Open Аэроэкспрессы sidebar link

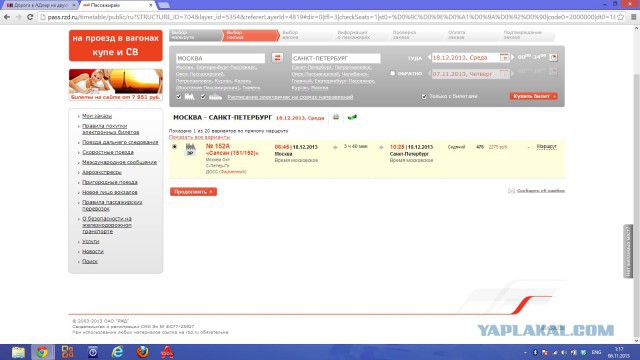click(102, 172)
